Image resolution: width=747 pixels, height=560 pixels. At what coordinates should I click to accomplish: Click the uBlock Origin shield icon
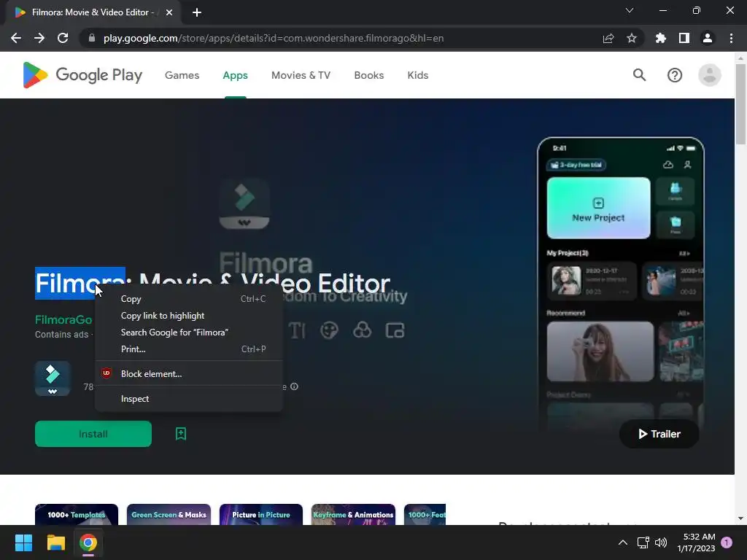pos(107,373)
